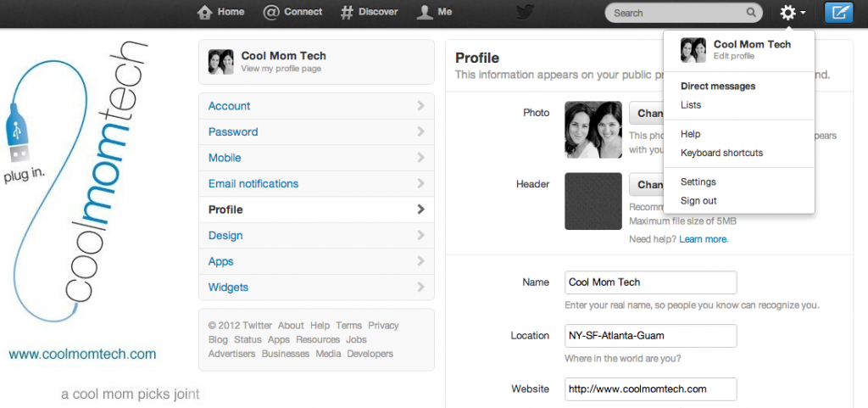Click the chevron on Apps row
Image resolution: width=868 pixels, height=408 pixels.
420,261
